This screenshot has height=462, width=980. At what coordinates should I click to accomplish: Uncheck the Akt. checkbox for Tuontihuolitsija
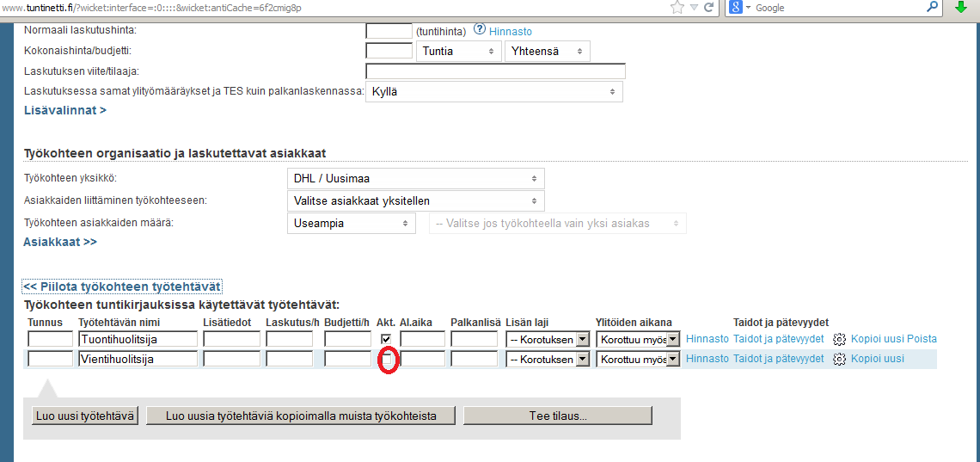pyautogui.click(x=386, y=340)
